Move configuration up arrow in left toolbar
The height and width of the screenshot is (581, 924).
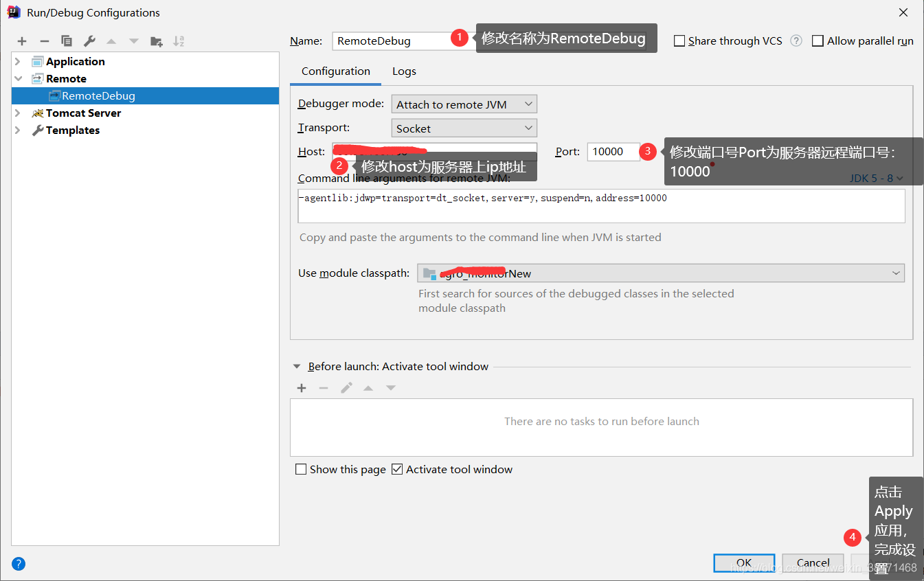pyautogui.click(x=111, y=41)
